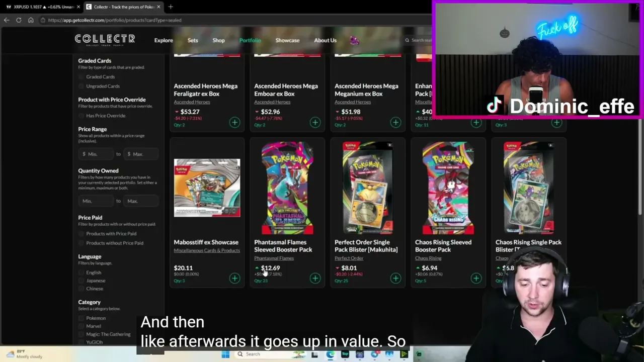Add Phantasmal Flames Sleeved Booster Pack
The height and width of the screenshot is (362, 644).
pos(315,278)
